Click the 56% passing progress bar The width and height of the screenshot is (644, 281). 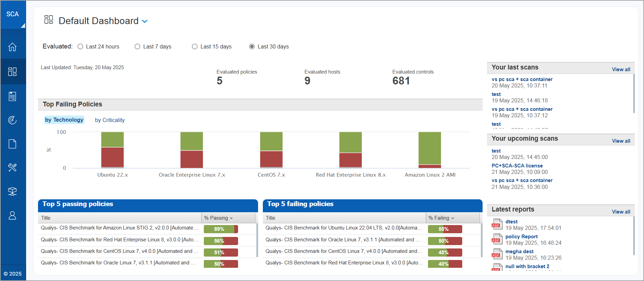221,241
